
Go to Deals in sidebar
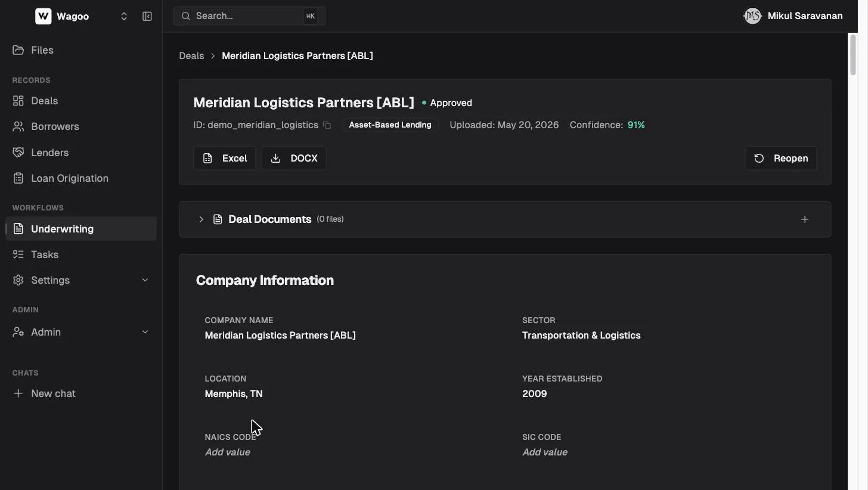81,101
